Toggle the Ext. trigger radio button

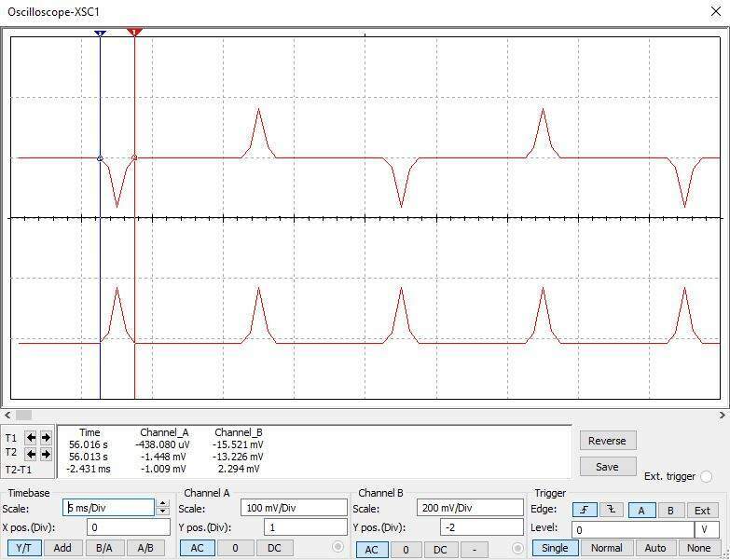(x=706, y=476)
